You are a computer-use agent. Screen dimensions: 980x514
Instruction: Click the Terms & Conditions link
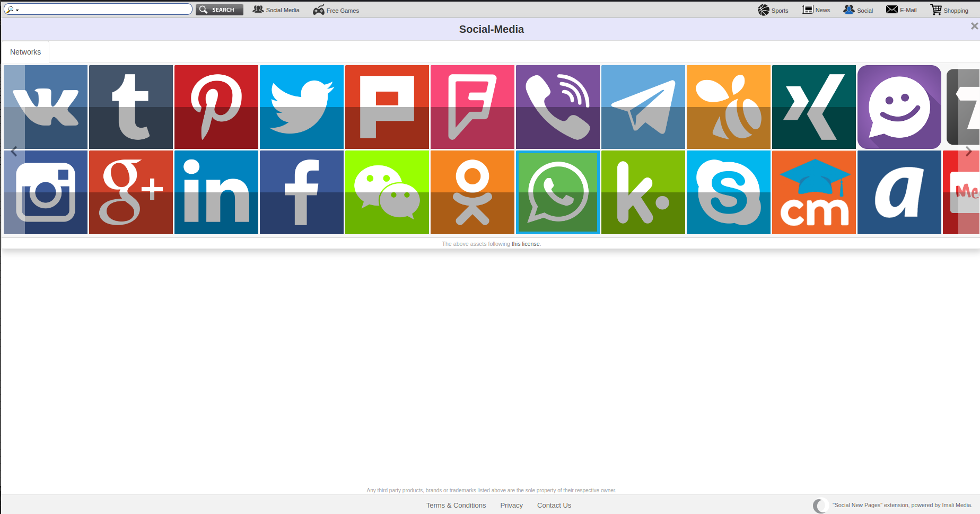[456, 505]
